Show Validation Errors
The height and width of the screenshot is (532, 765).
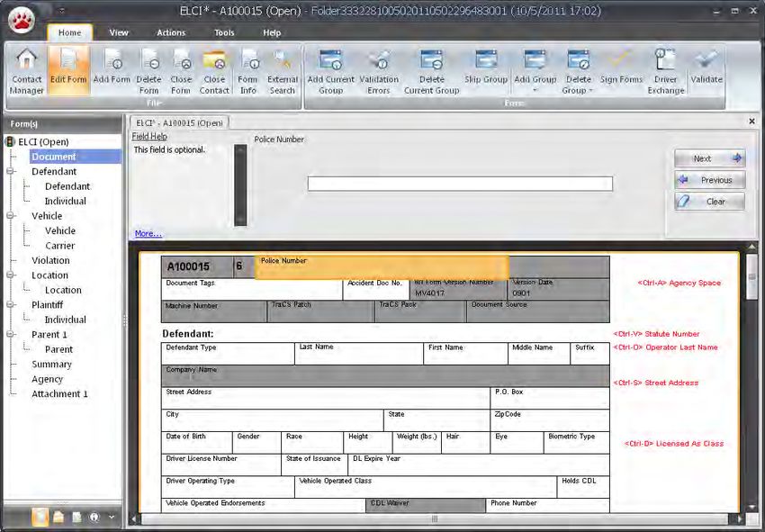point(379,72)
